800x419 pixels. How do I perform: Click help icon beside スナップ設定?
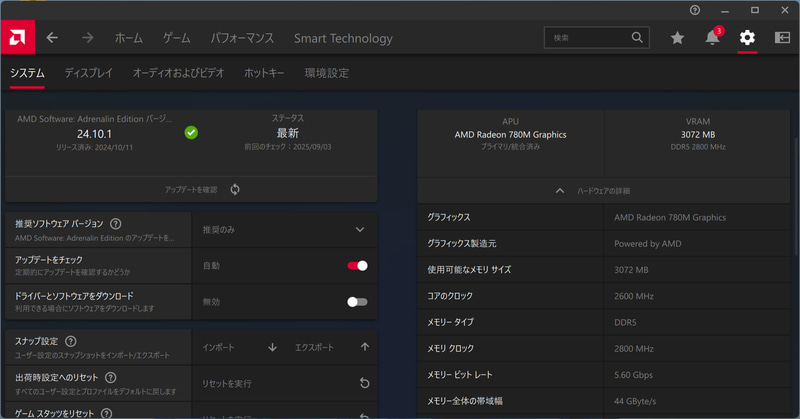pyautogui.click(x=71, y=341)
